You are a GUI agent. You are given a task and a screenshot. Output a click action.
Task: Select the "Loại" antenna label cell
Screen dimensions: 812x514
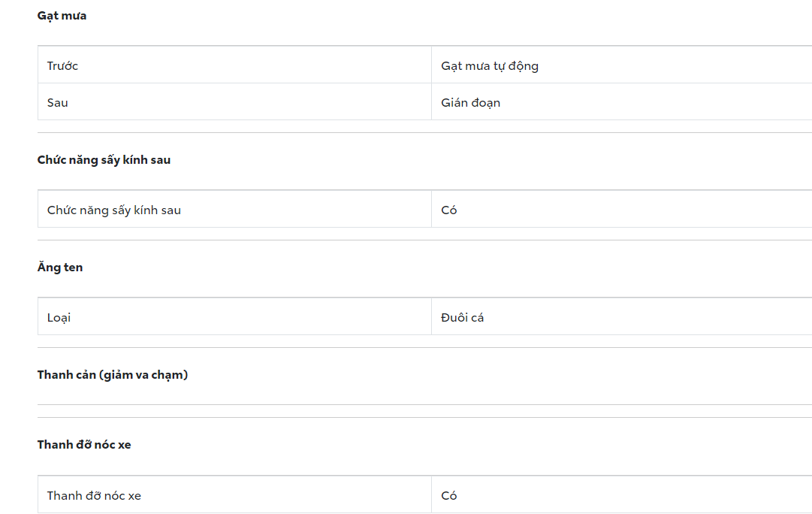[x=59, y=318]
